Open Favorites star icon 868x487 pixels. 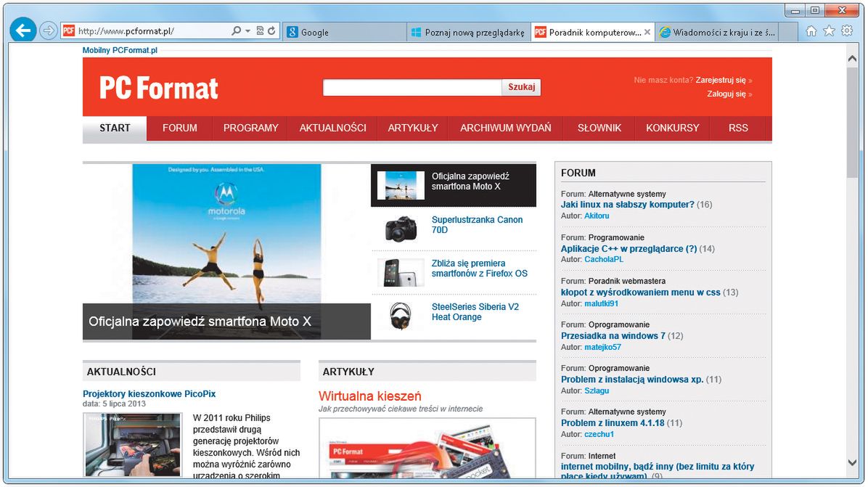click(x=829, y=31)
